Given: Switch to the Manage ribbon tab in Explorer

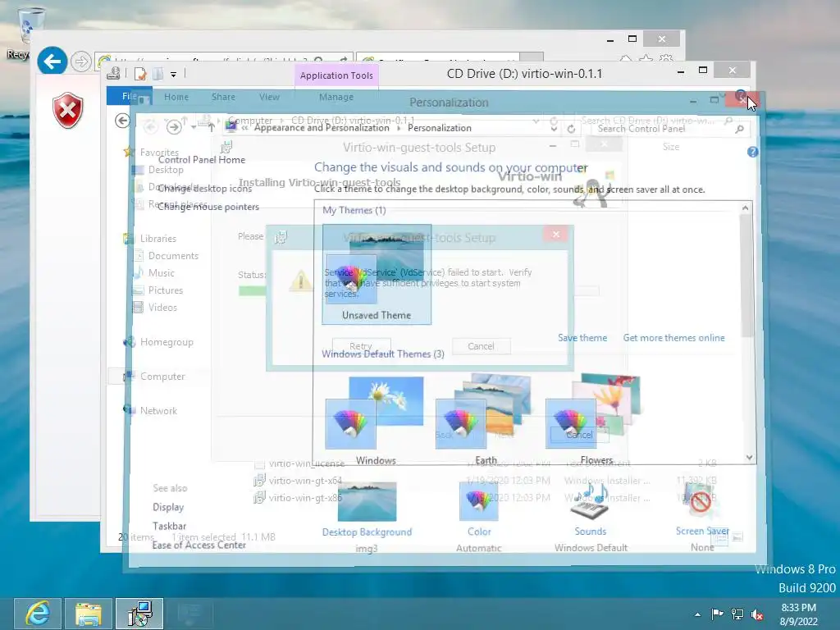Looking at the screenshot, I should (336, 97).
